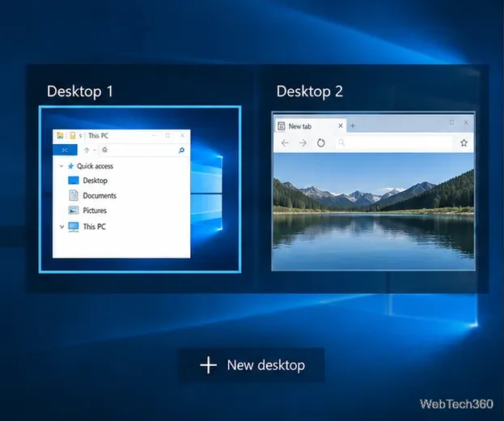Maximize the browser window
The height and width of the screenshot is (421, 504).
click(x=452, y=122)
